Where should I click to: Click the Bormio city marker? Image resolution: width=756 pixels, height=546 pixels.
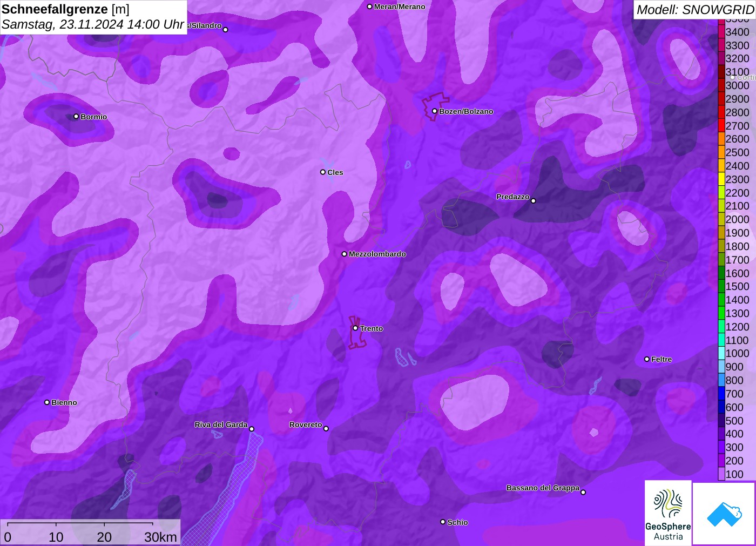point(76,117)
